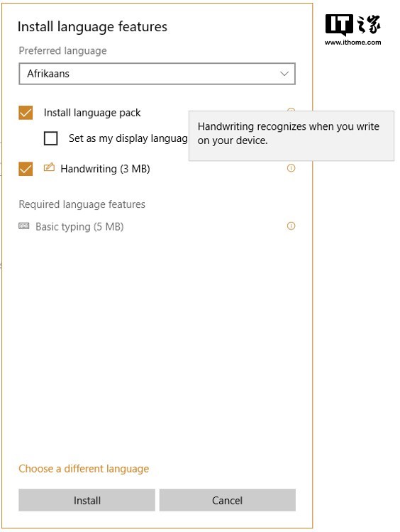Open the Afrikaans preferred language dropdown

157,74
